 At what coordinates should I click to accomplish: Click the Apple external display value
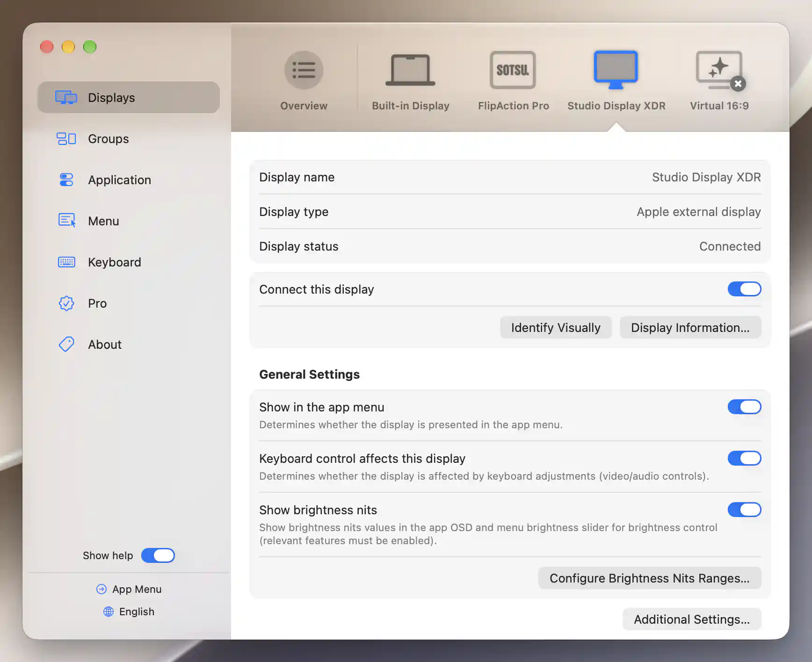point(699,212)
